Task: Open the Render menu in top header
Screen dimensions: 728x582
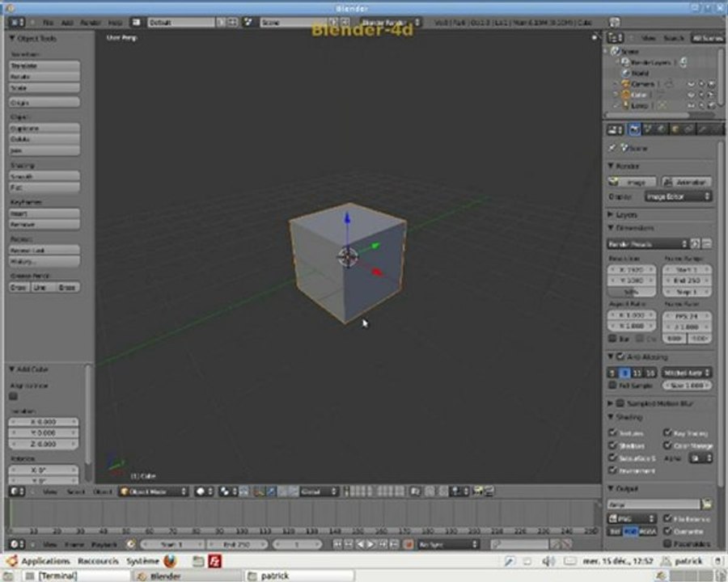Action: point(91,23)
